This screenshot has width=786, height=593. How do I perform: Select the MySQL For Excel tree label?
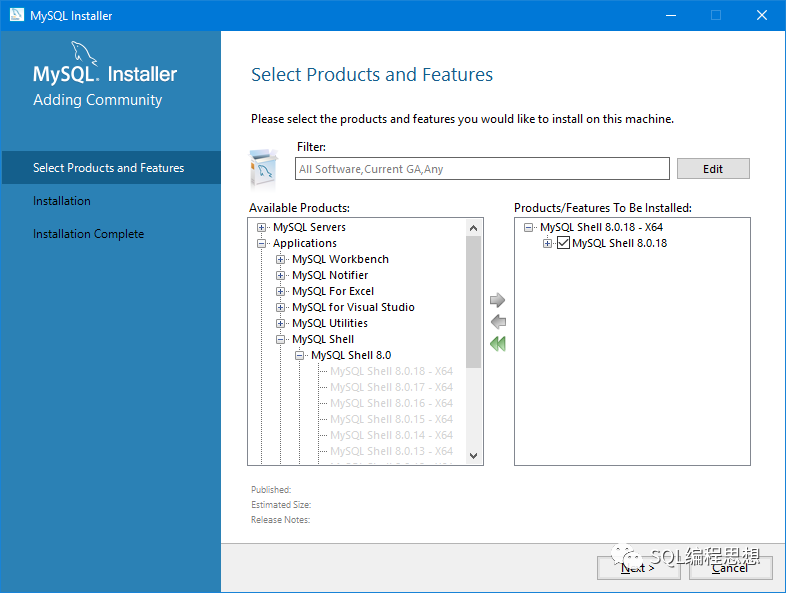point(333,291)
